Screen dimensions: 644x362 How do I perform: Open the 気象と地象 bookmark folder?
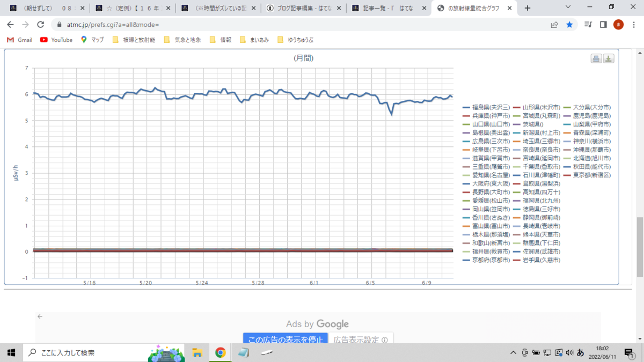pyautogui.click(x=182, y=40)
